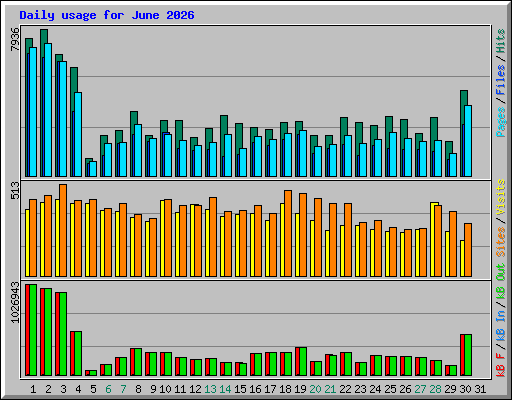Click day 19 on the x-axis
This screenshot has width=512, height=400.
click(300, 389)
